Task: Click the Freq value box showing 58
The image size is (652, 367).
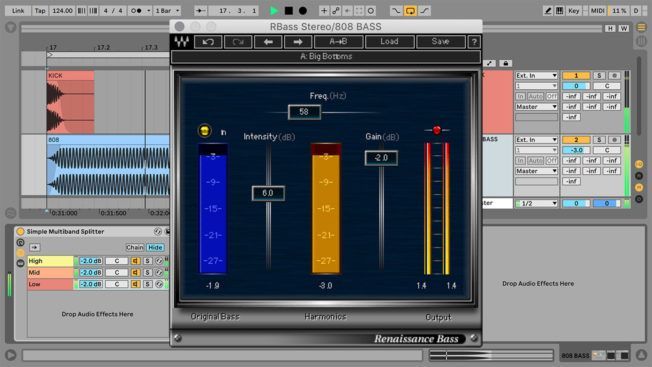Action: coord(304,112)
